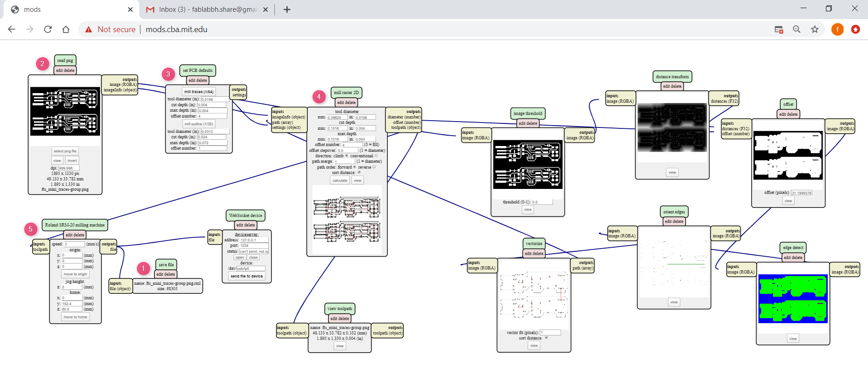
Task: Open the zoom magnifier in address bar
Action: click(x=796, y=29)
